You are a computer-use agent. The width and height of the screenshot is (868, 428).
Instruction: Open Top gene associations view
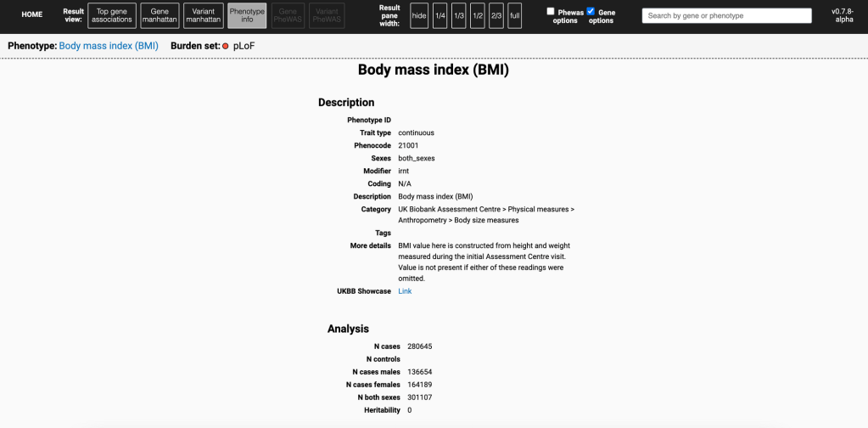112,15
